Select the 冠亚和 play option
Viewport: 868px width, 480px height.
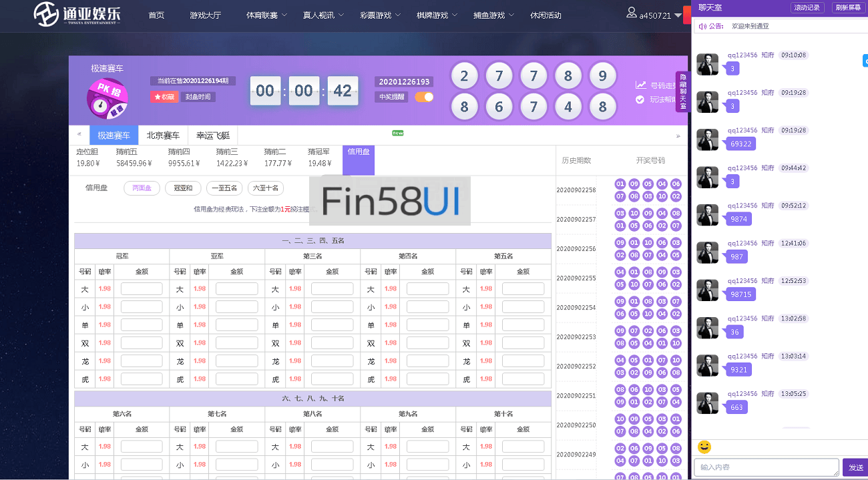coord(179,188)
